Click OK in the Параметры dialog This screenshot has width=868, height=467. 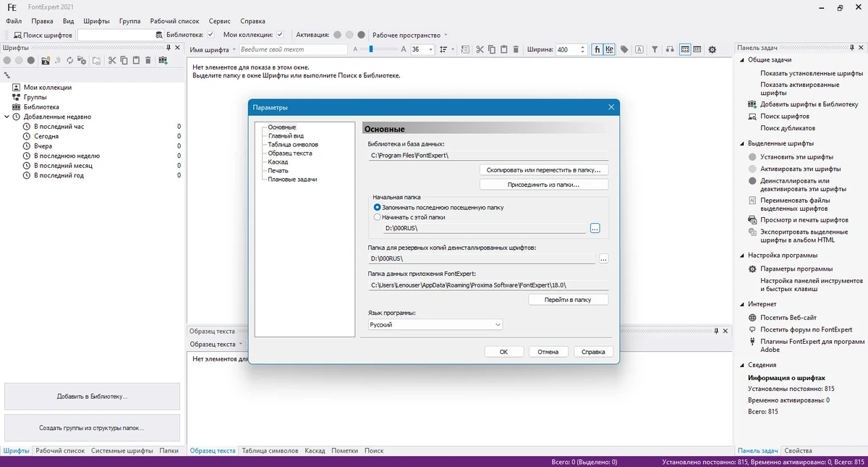pyautogui.click(x=503, y=352)
